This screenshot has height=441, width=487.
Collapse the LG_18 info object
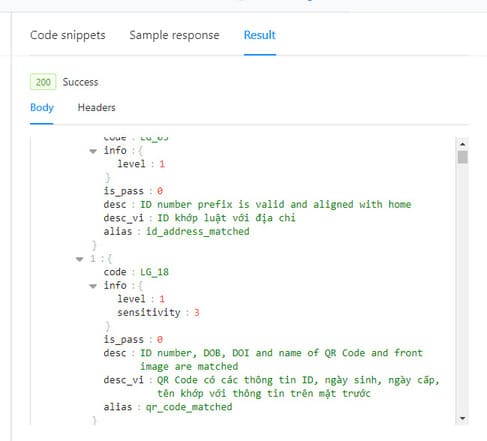(x=93, y=286)
